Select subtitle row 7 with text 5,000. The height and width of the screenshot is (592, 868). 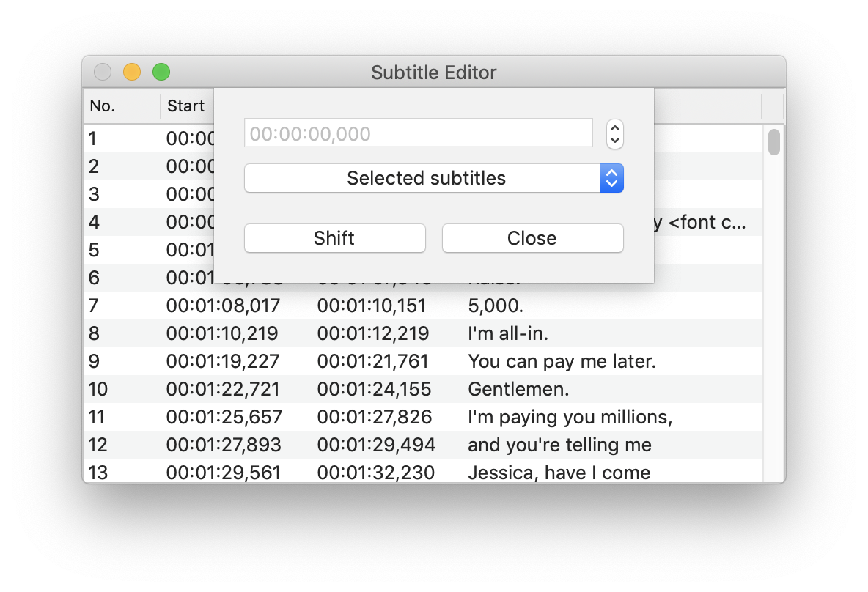[x=494, y=306]
